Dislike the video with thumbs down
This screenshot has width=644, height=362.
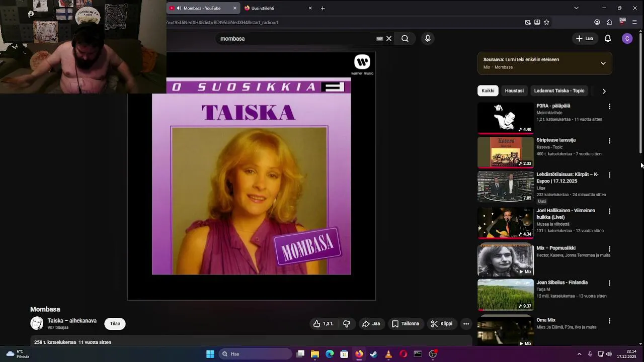(x=347, y=324)
